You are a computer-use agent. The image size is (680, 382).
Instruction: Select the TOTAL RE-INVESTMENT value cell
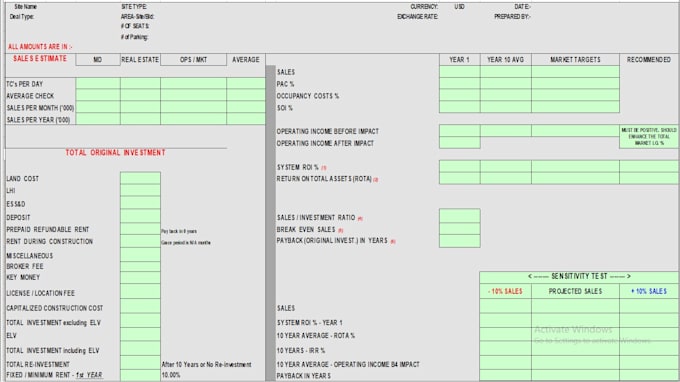coord(140,363)
